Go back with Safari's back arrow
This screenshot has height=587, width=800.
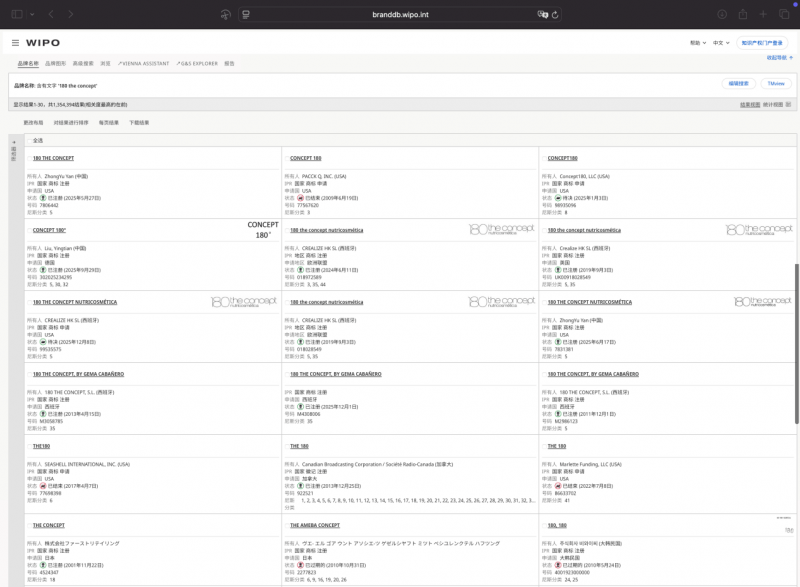tap(52, 14)
